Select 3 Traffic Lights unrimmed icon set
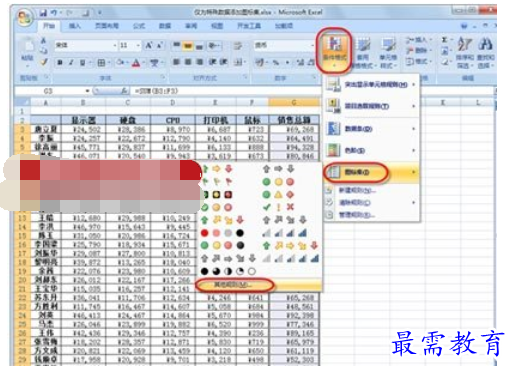The image size is (513, 375). point(278,182)
